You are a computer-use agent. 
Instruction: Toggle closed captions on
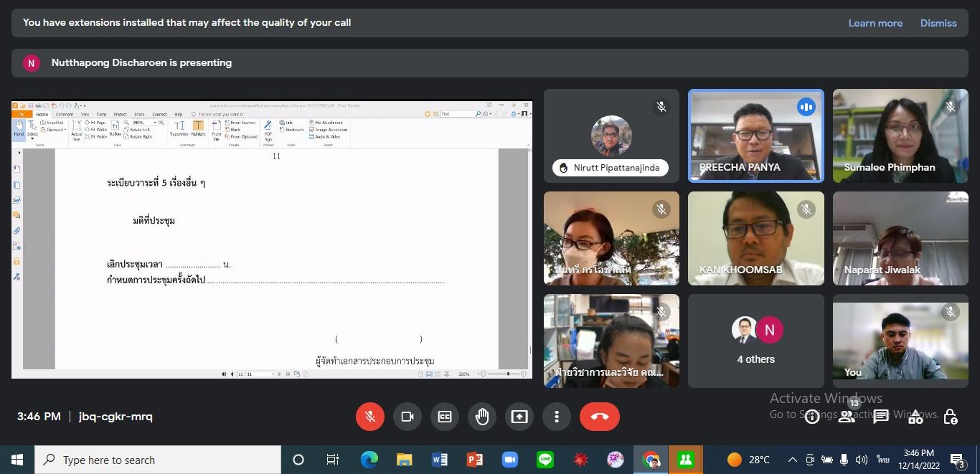coord(445,417)
